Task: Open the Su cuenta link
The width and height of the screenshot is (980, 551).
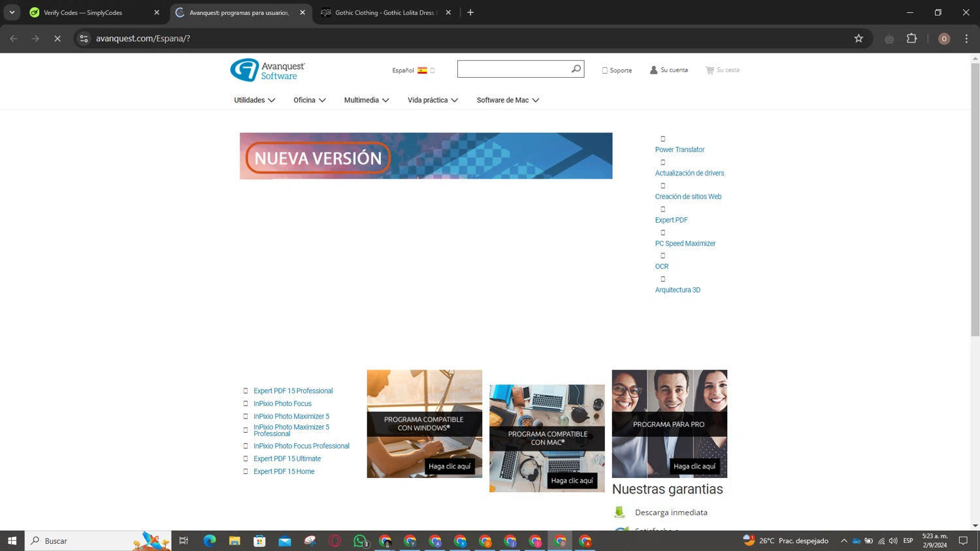Action: 674,70
